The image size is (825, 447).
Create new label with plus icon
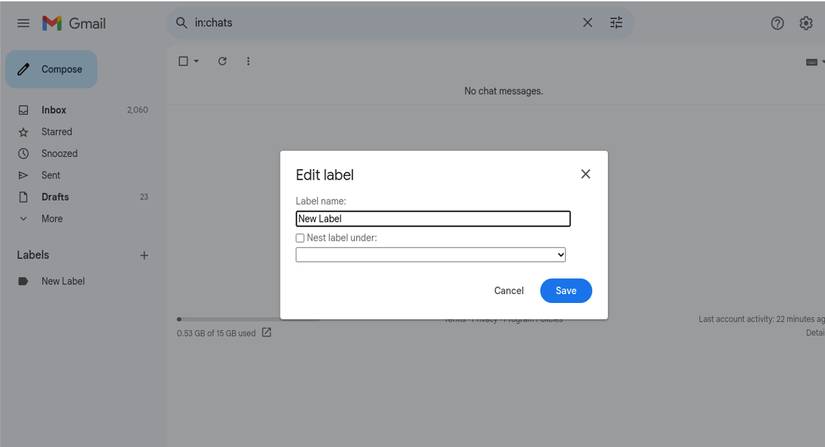144,256
